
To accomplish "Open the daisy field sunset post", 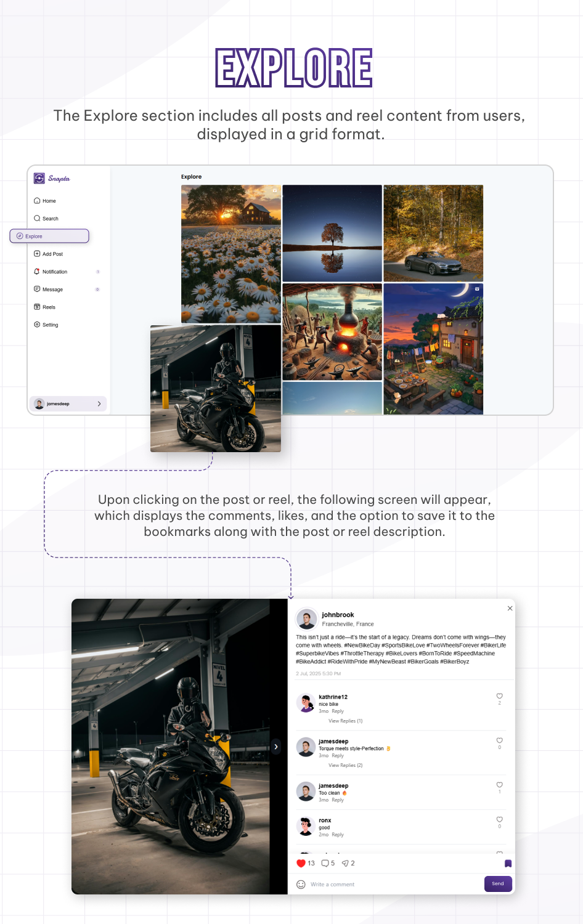I will click(231, 254).
